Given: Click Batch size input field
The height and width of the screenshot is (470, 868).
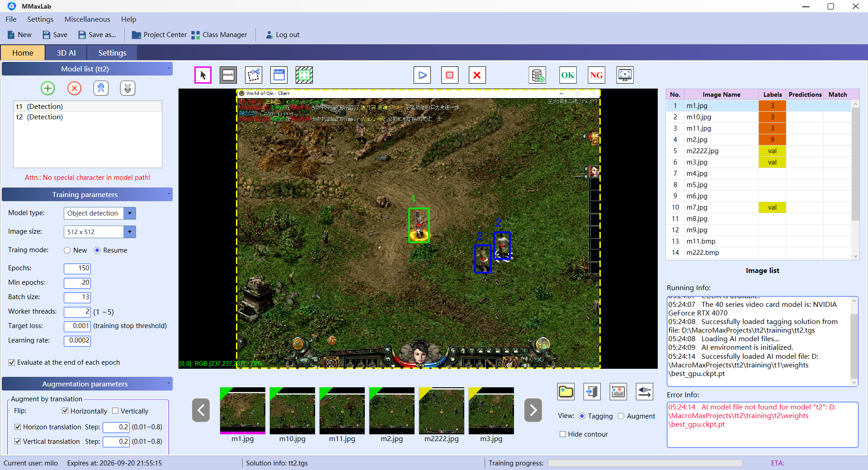Looking at the screenshot, I should click(77, 297).
